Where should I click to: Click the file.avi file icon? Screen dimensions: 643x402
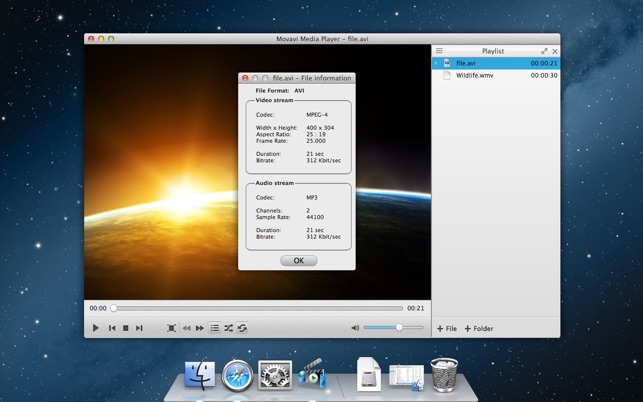click(x=447, y=63)
